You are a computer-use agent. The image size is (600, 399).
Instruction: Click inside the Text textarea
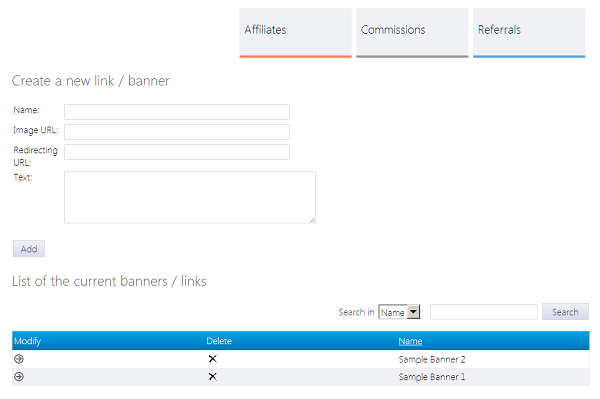(x=190, y=197)
